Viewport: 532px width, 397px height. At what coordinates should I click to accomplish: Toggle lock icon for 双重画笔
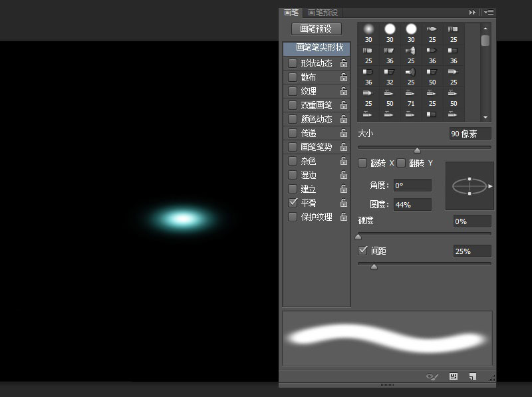click(344, 105)
